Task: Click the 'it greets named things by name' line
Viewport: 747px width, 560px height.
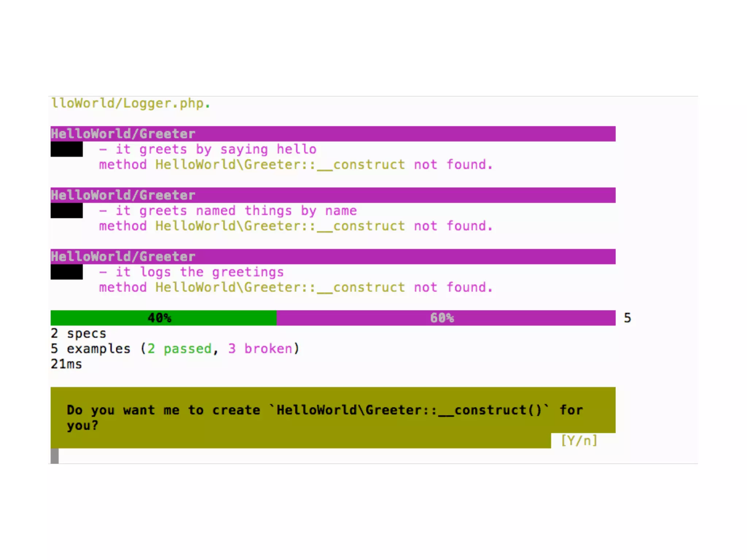Action: [228, 211]
